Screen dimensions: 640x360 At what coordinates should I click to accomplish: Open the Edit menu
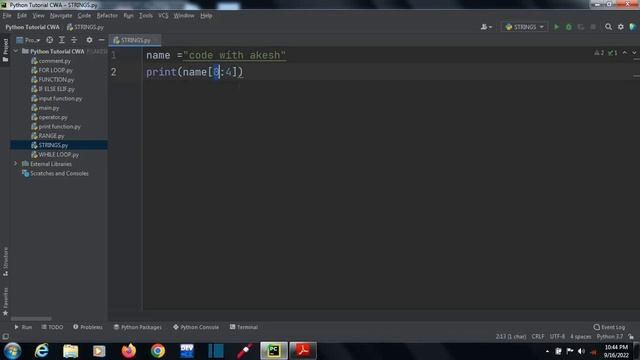click(x=22, y=16)
